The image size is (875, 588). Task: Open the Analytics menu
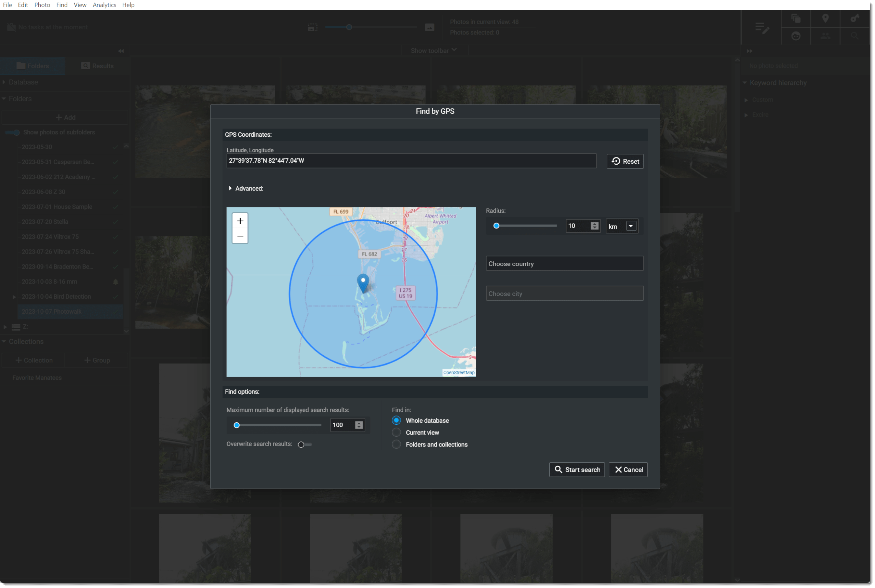tap(104, 5)
